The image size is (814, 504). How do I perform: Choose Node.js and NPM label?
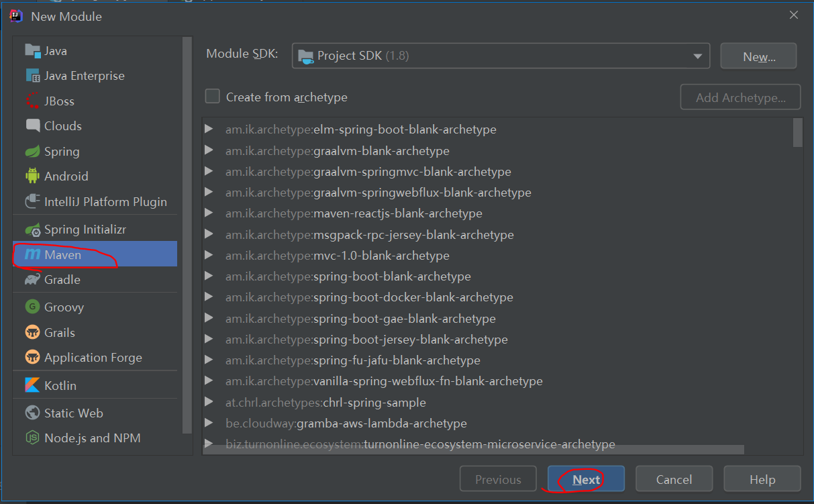(x=93, y=438)
